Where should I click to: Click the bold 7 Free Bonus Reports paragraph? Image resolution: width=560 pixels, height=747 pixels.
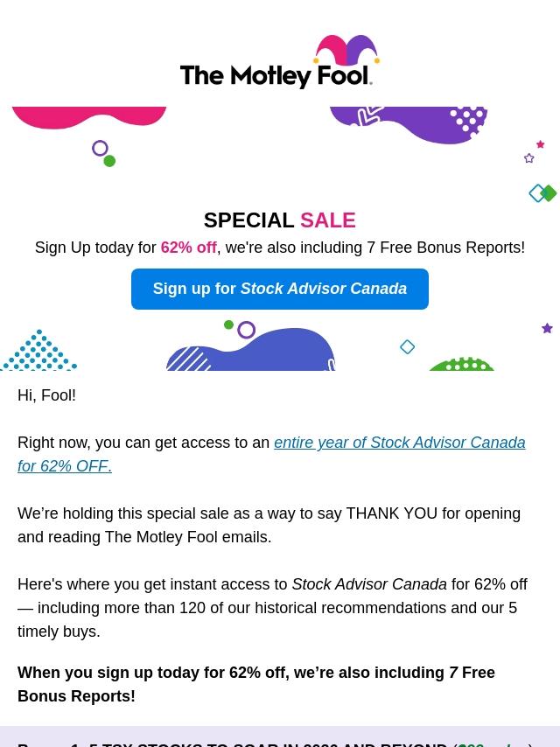click(x=255, y=684)
